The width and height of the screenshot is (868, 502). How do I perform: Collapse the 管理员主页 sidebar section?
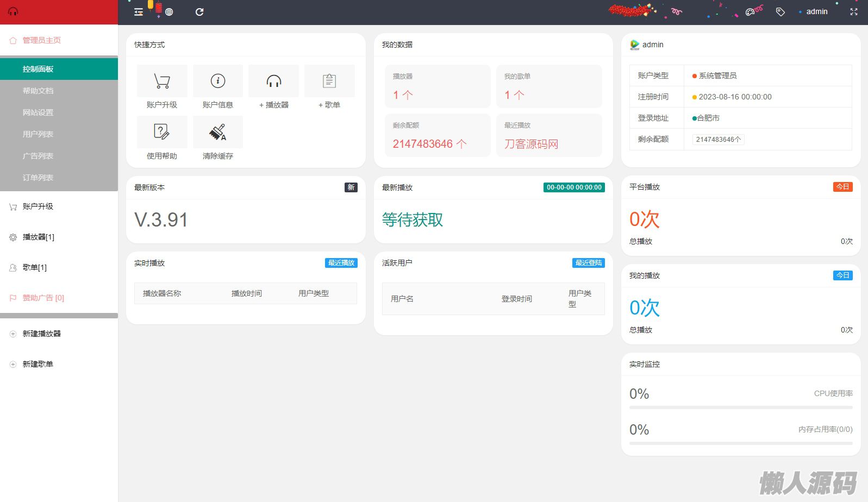click(x=42, y=40)
